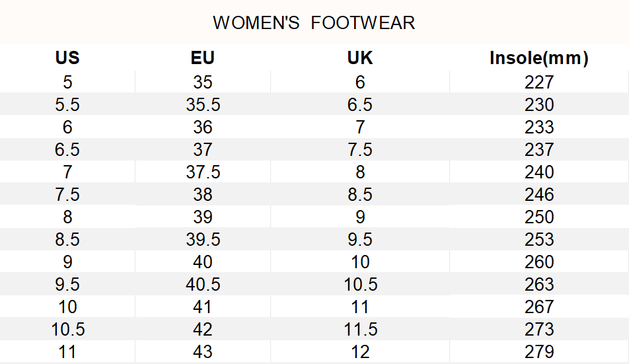Click UK size 12 cell
The image size is (629, 364).
pyautogui.click(x=360, y=351)
